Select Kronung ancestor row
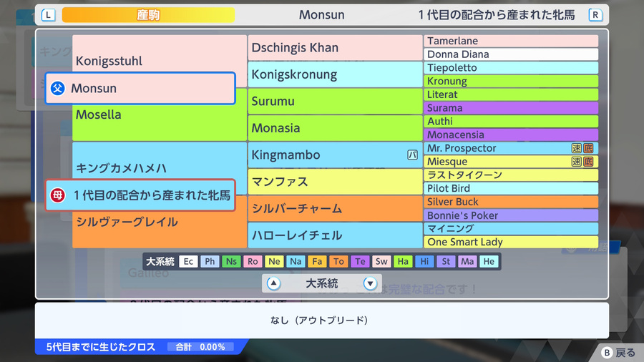Image resolution: width=644 pixels, height=362 pixels. pyautogui.click(x=511, y=82)
